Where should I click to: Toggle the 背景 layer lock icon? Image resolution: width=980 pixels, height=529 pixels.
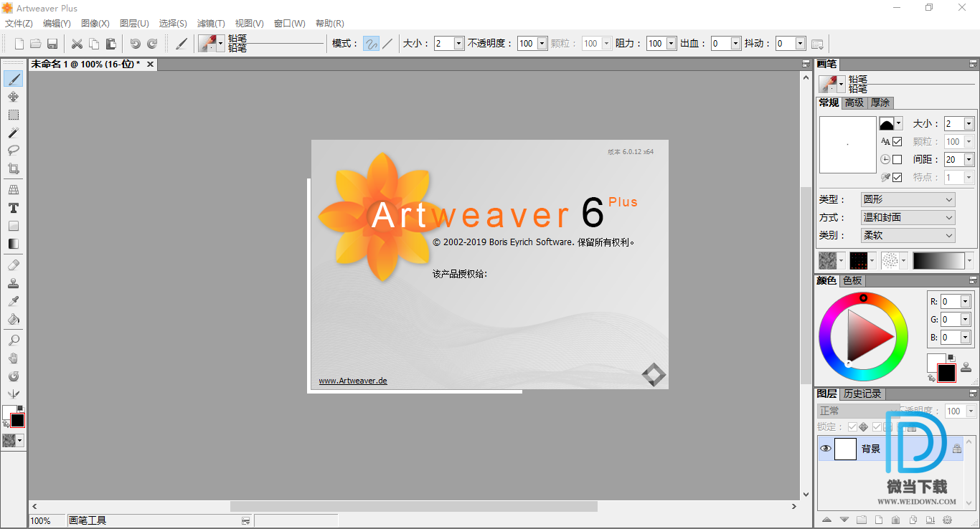tap(956, 449)
